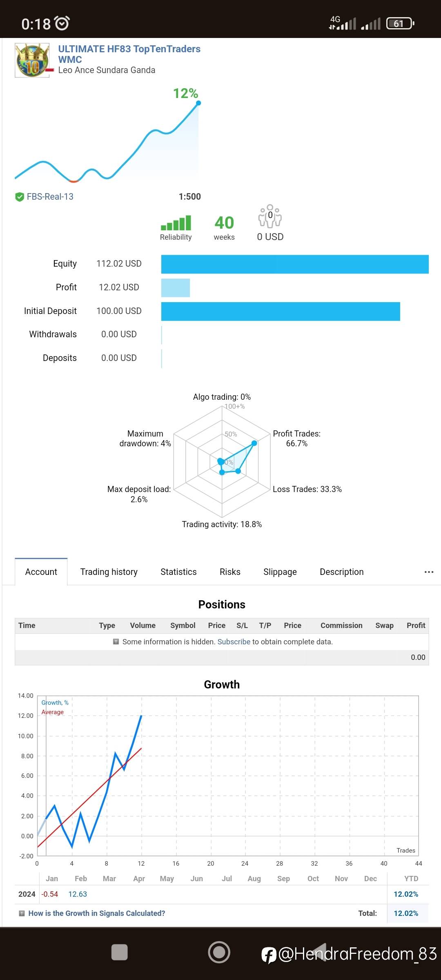Tap the green verified shield icon
Screen dimensions: 441x980
click(x=19, y=197)
